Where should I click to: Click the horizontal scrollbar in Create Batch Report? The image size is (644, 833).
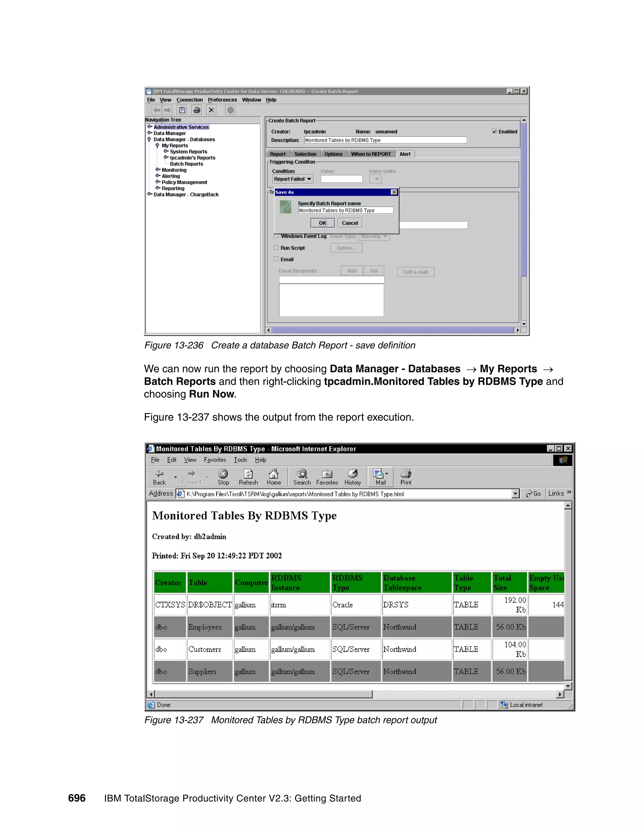393,330
